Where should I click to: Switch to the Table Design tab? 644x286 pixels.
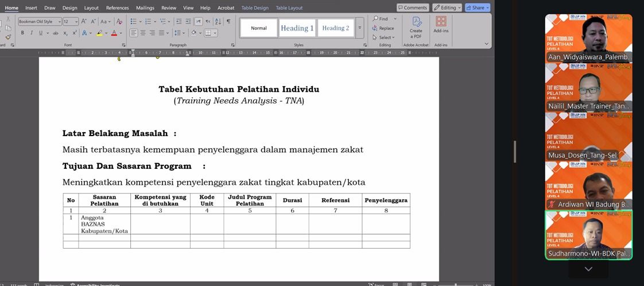click(255, 8)
